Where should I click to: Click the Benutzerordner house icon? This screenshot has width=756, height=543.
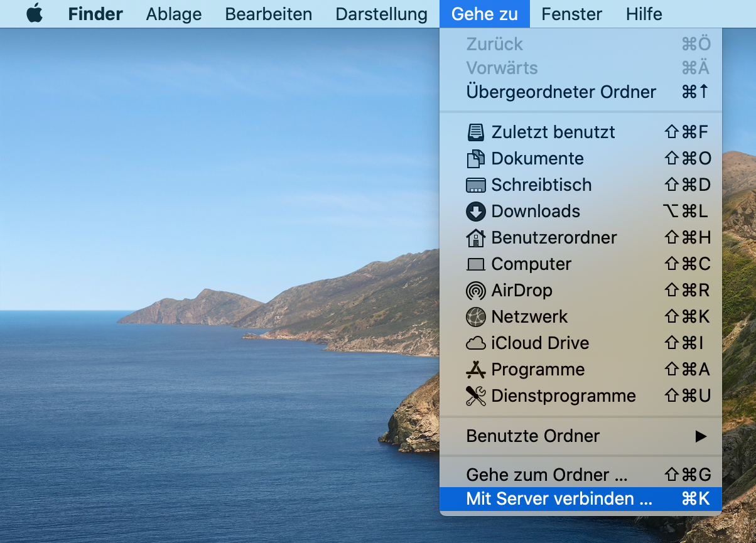[x=476, y=238]
